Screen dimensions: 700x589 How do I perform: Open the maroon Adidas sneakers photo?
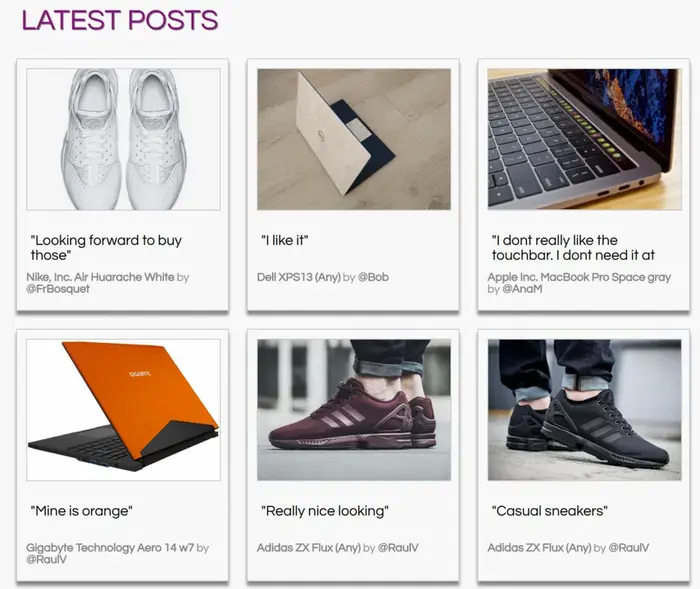tap(354, 409)
